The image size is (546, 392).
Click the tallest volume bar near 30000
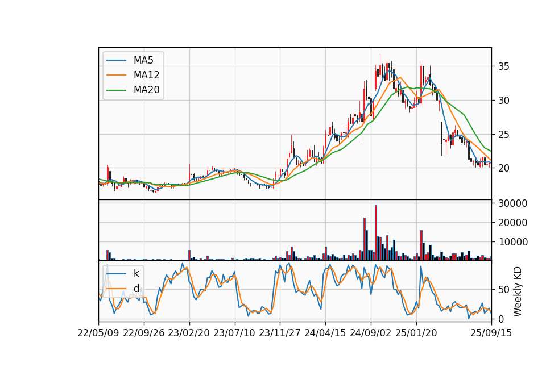pos(376,233)
